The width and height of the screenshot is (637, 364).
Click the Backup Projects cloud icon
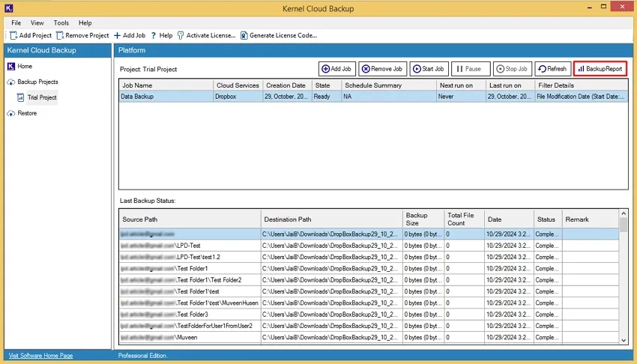(11, 82)
